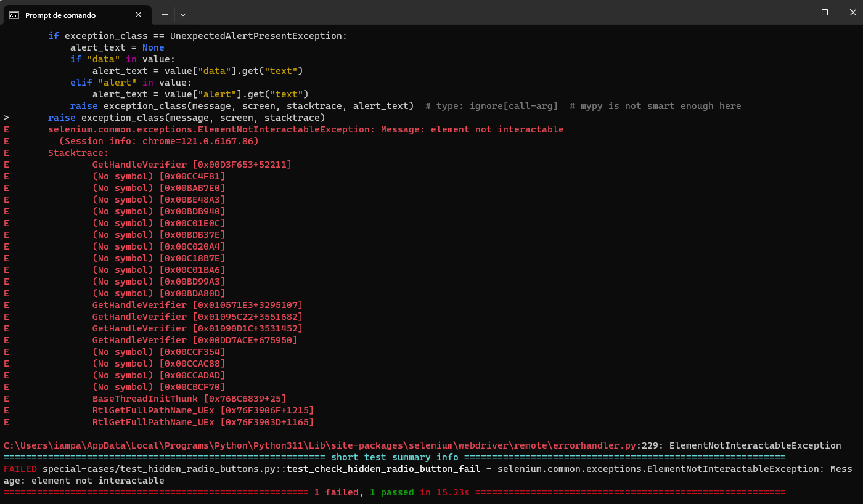Close the Prompt de comando tab
This screenshot has height=504, width=863.
click(138, 14)
